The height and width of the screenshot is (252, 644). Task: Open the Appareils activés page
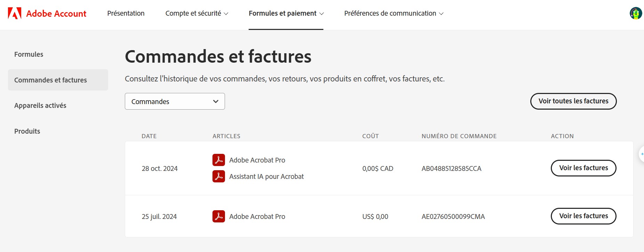click(x=40, y=105)
